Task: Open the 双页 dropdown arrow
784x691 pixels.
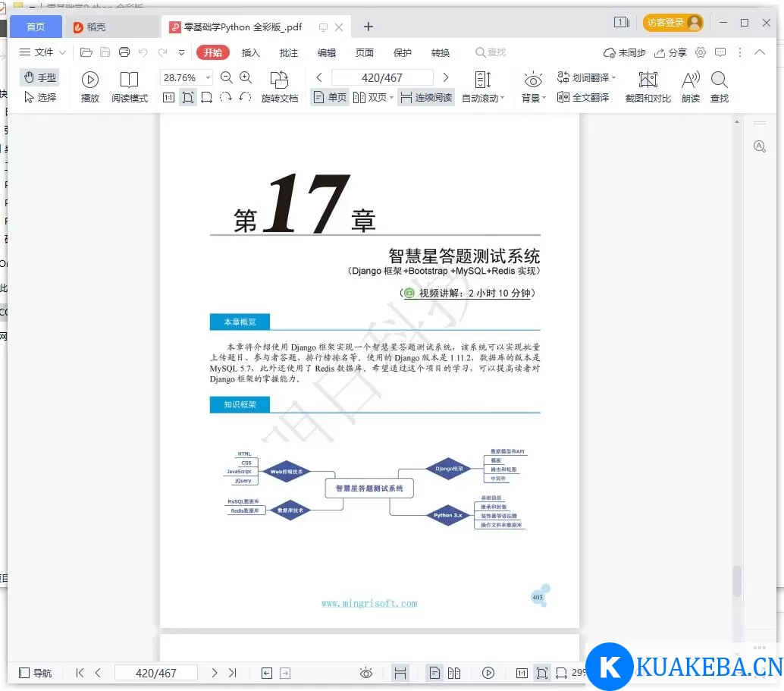Action: [391, 98]
